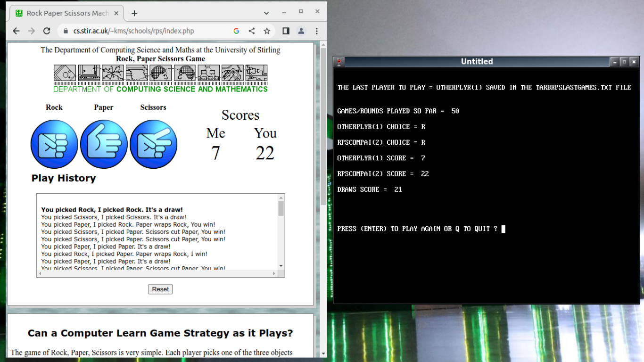Click the back navigation arrow

click(x=17, y=31)
